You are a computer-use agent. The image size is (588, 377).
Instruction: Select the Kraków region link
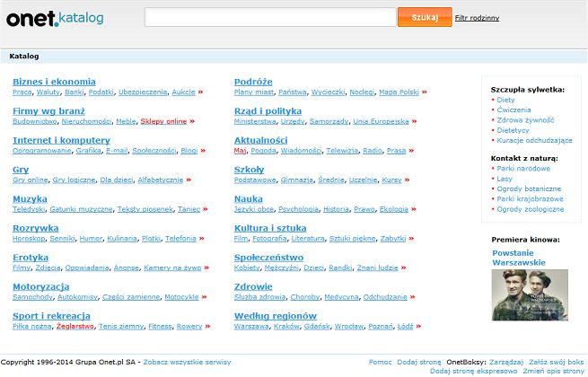pos(286,326)
